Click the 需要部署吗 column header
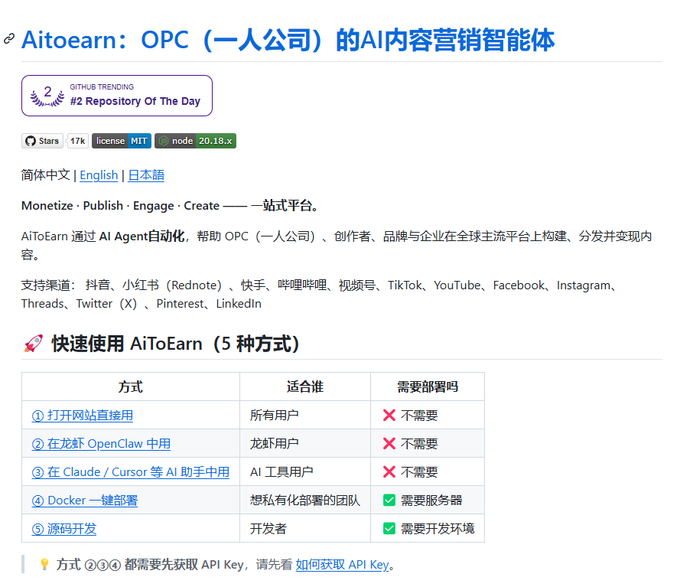The width and height of the screenshot is (680, 587). (428, 386)
